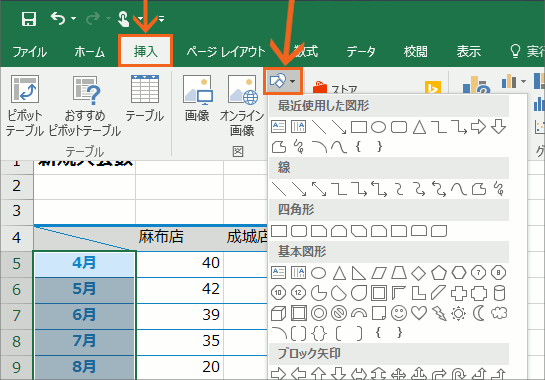The width and height of the screenshot is (545, 380).
Task: Select the cube shape in 基本図形
Action: coord(278,313)
